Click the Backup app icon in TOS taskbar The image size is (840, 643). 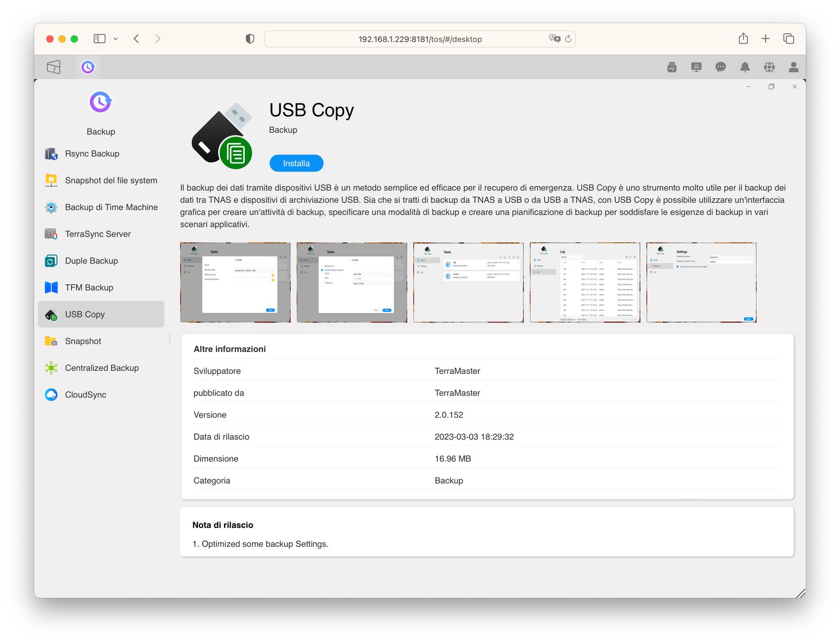pos(88,67)
